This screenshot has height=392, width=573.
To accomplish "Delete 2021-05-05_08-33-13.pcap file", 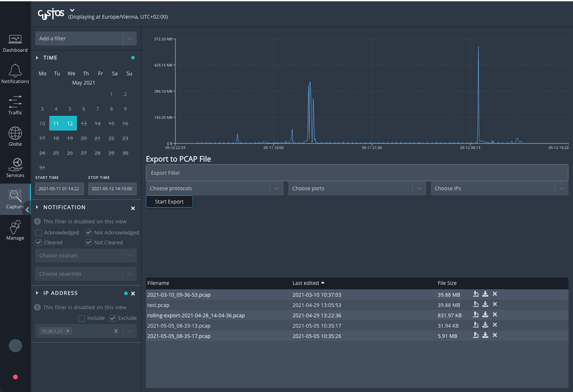I will 495,325.
